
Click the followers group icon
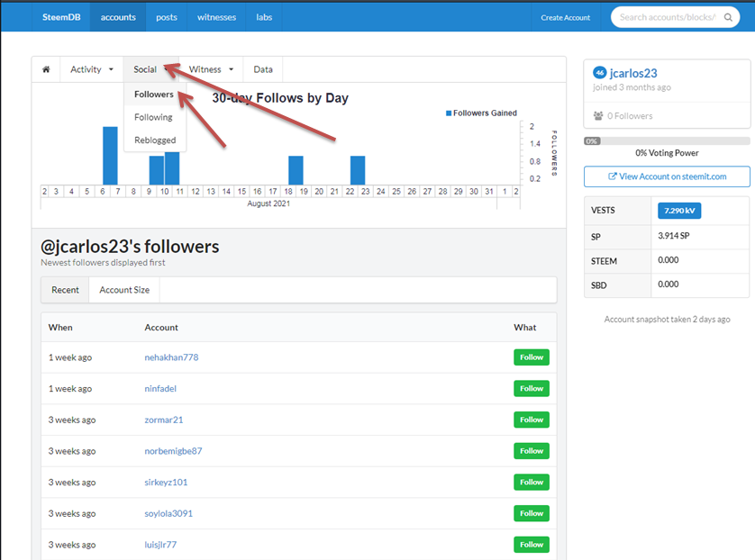598,116
